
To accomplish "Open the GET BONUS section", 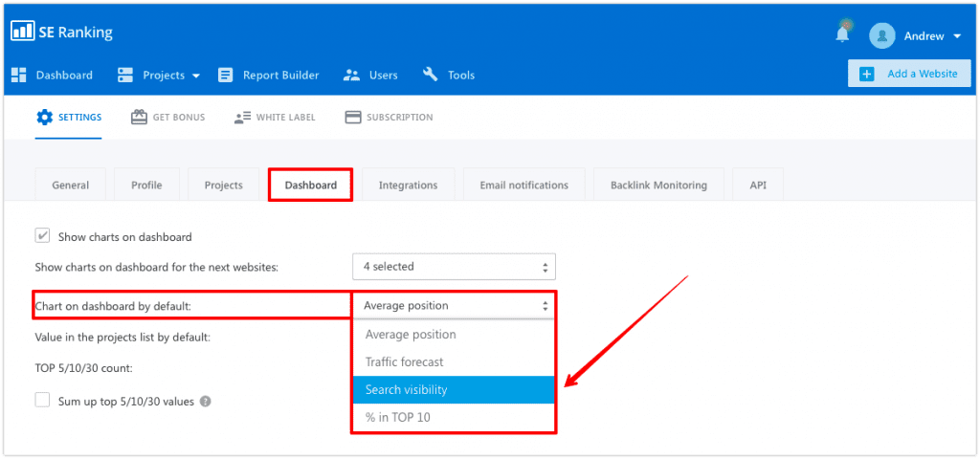I will [179, 117].
